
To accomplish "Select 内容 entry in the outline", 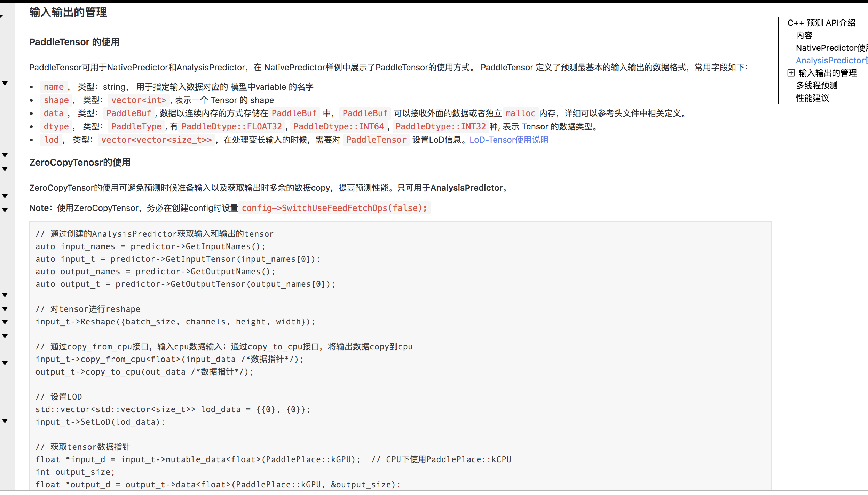I will (804, 36).
